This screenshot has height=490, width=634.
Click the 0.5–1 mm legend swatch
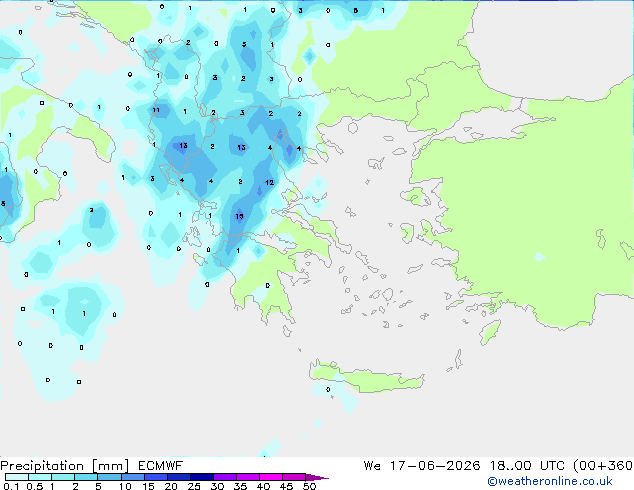click(40, 477)
